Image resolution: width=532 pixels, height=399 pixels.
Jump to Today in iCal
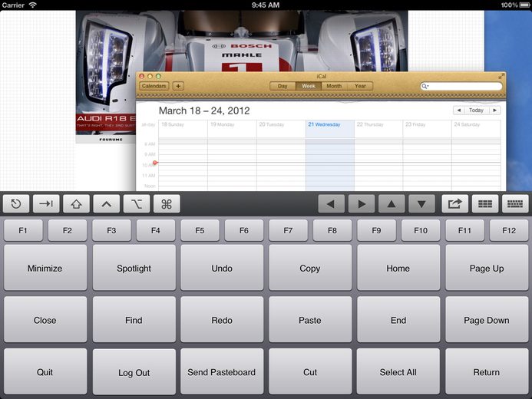tap(477, 110)
